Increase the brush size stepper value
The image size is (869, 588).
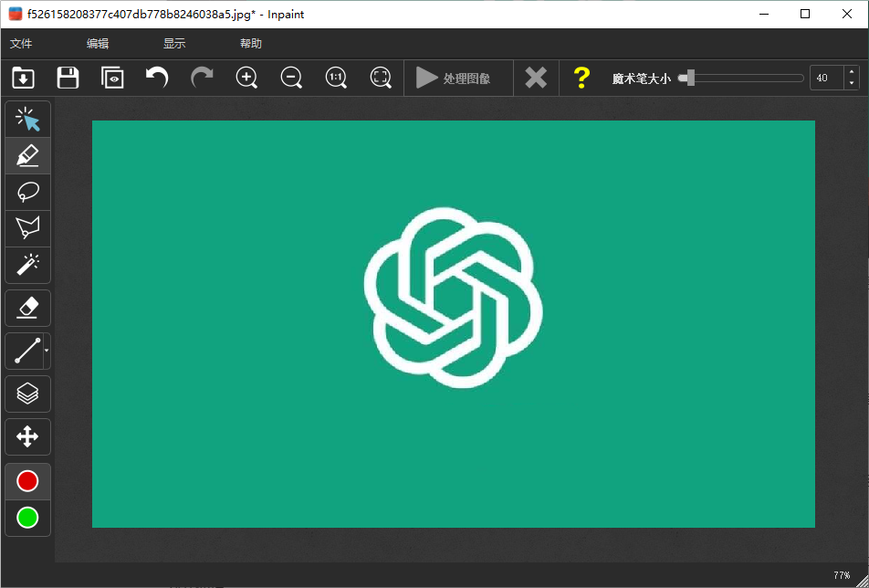click(x=852, y=73)
